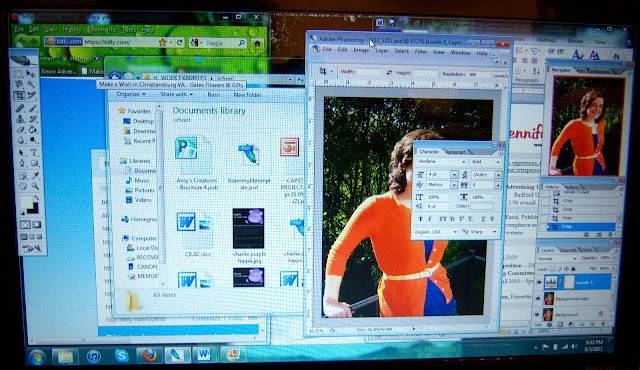Image resolution: width=640 pixels, height=370 pixels.
Task: Select the Rectangular Marquee tool
Action: (x=19, y=74)
